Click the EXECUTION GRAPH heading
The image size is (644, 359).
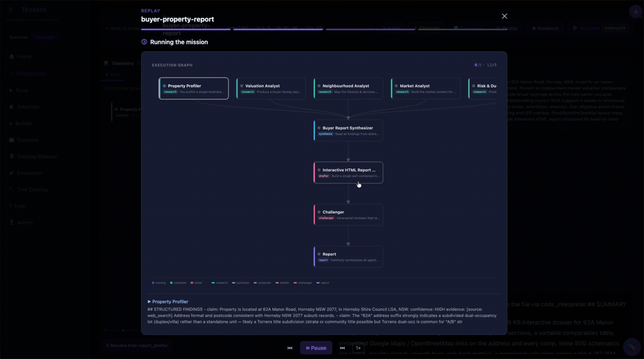(x=172, y=65)
